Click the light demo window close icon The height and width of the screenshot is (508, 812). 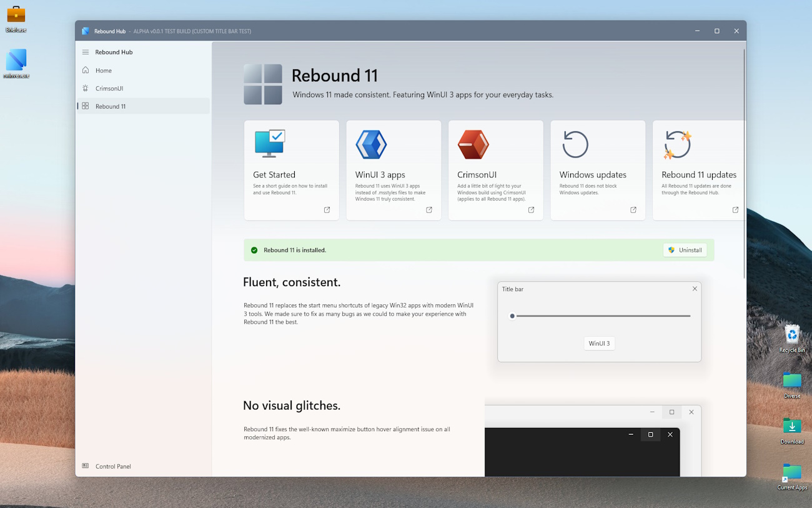click(691, 412)
